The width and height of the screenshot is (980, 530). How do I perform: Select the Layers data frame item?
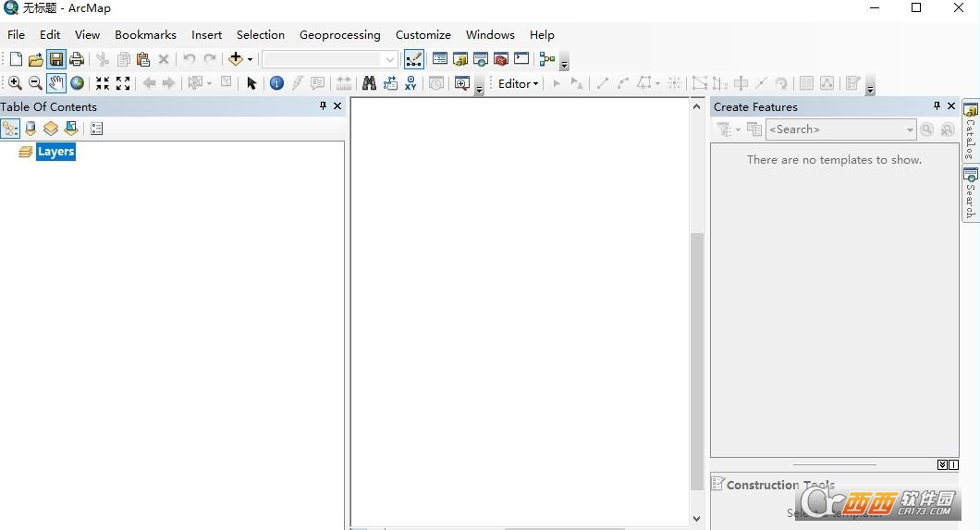point(55,152)
